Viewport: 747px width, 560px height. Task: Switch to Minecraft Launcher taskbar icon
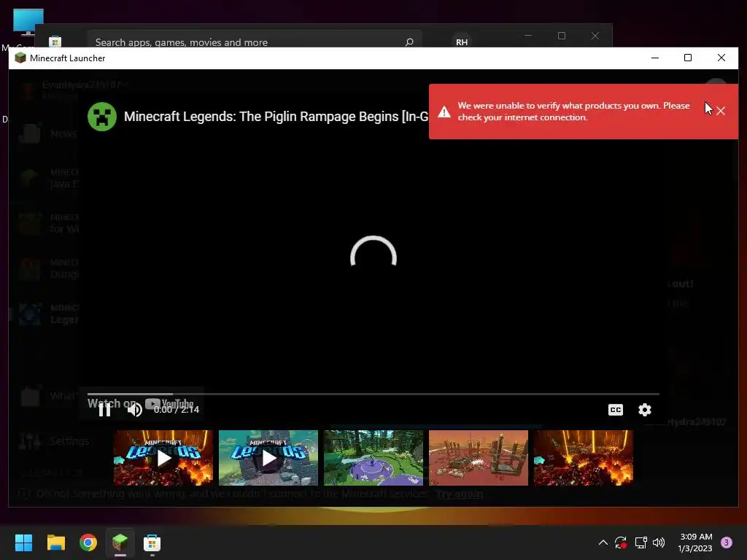(120, 542)
